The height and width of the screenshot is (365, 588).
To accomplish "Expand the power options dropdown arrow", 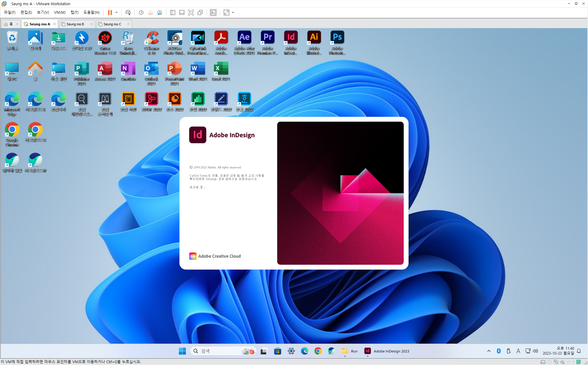I will 116,13.
